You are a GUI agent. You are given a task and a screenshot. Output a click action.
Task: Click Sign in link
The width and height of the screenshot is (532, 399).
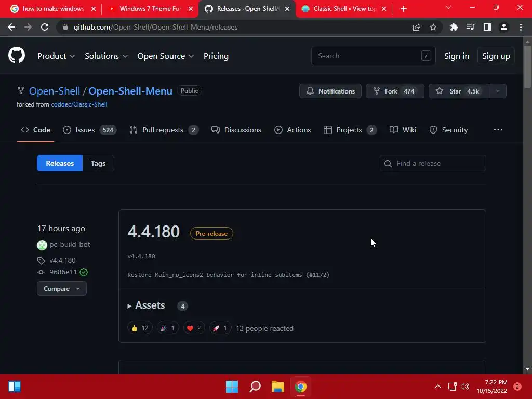[x=457, y=56]
